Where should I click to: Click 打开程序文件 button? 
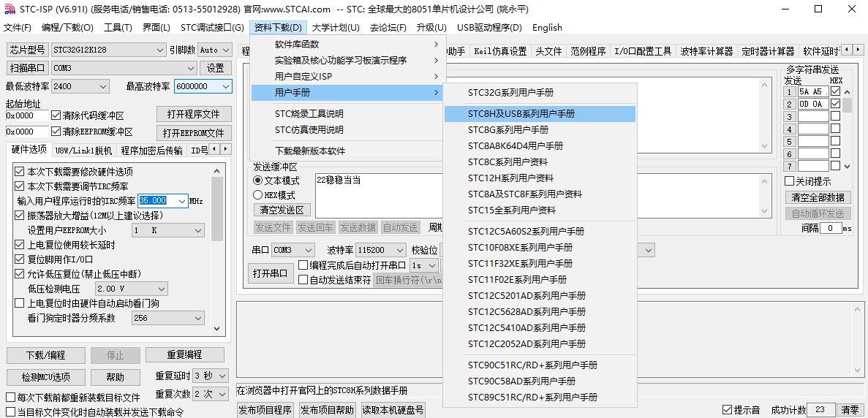click(x=194, y=114)
